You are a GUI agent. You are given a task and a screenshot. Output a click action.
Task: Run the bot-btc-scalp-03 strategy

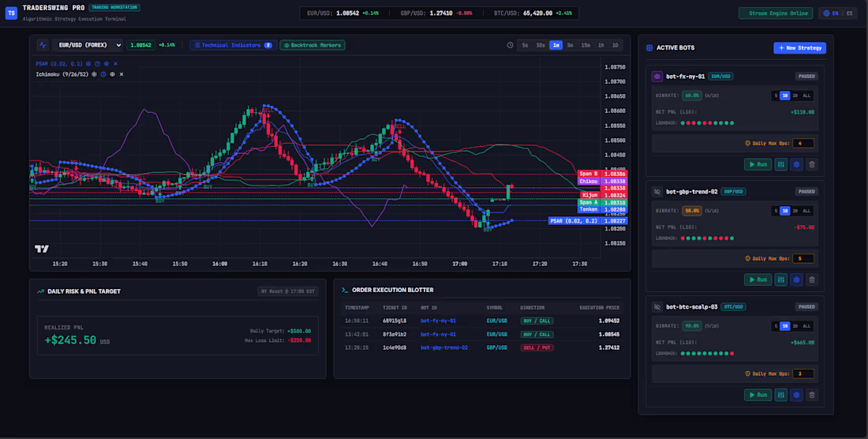(x=758, y=395)
